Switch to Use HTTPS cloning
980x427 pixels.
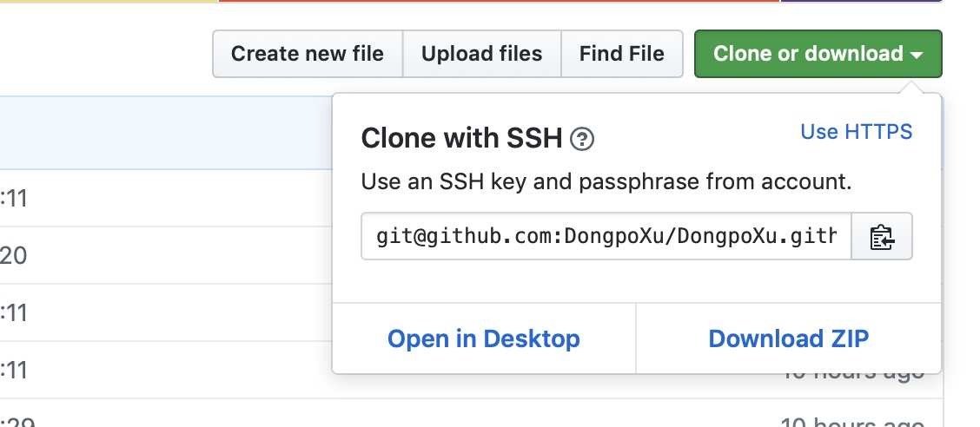click(x=856, y=132)
